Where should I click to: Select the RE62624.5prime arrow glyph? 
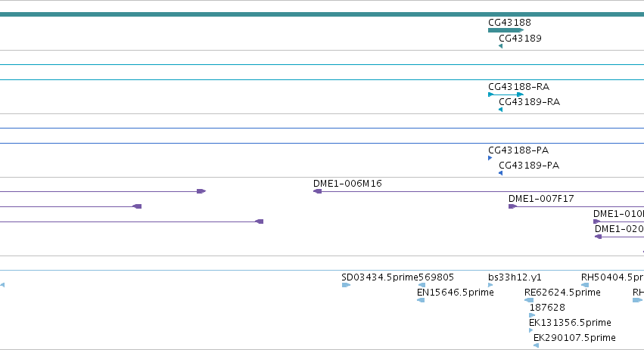point(529,300)
